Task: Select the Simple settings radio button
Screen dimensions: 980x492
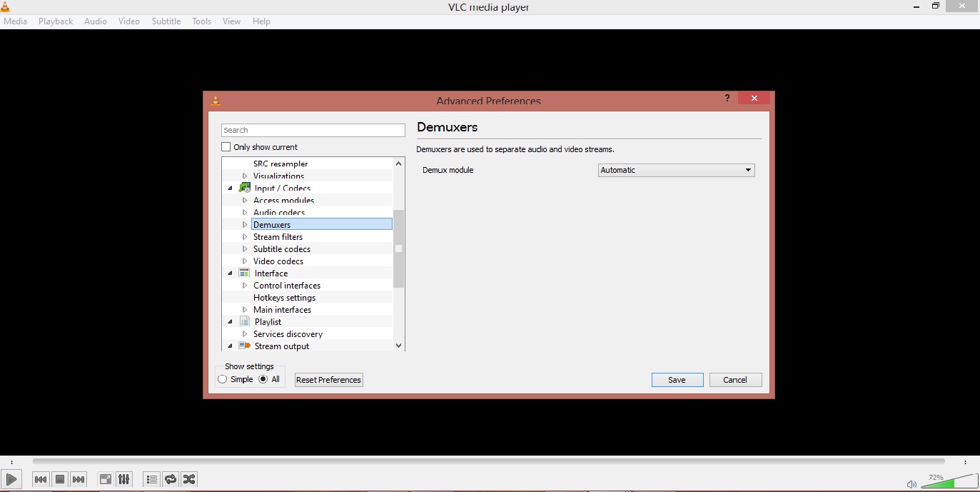Action: [x=223, y=379]
